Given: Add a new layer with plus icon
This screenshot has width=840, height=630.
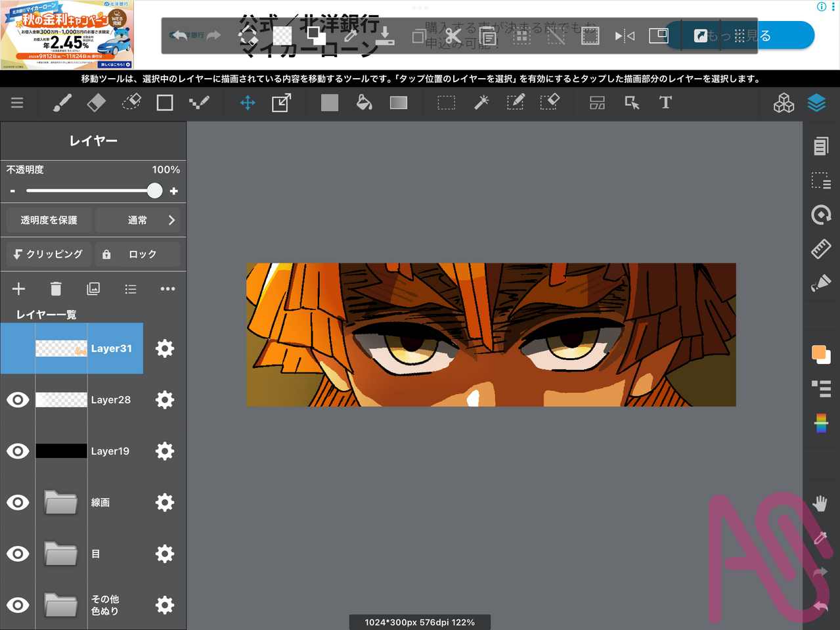Looking at the screenshot, I should coord(18,289).
